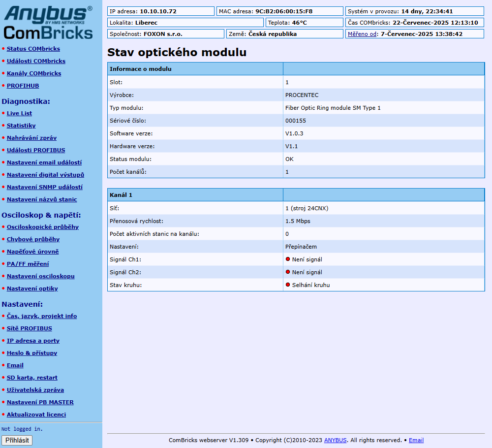This screenshot has height=448, width=492.
Task: Go to PA/FF měření
Action: [28, 264]
